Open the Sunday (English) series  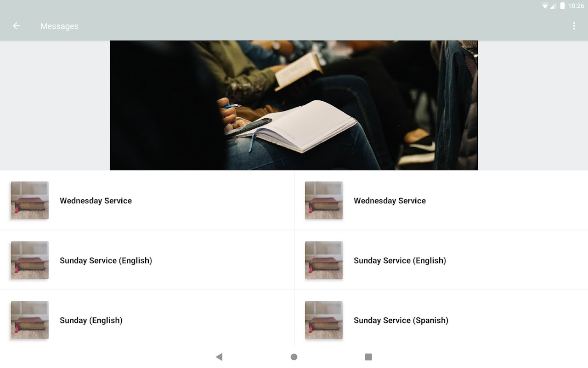[x=147, y=320]
